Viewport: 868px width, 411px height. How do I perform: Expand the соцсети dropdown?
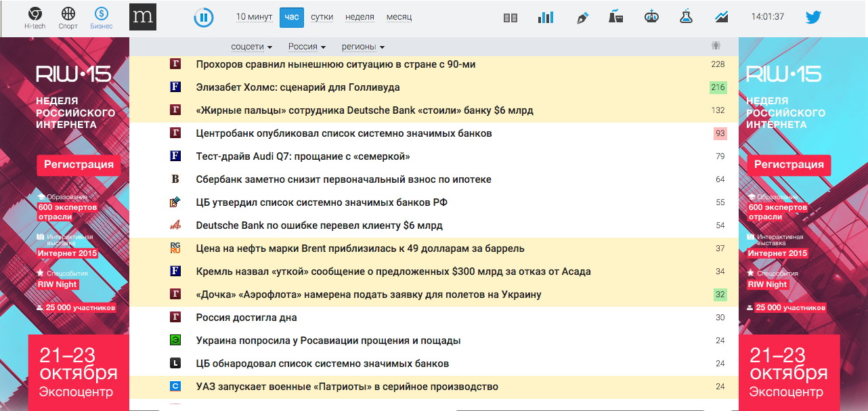coord(252,47)
